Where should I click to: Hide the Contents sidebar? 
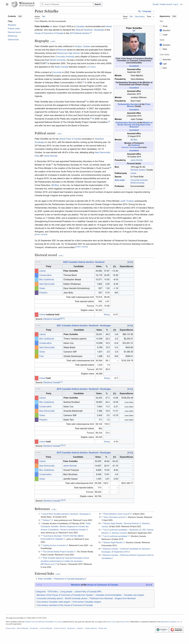coord(20,16)
